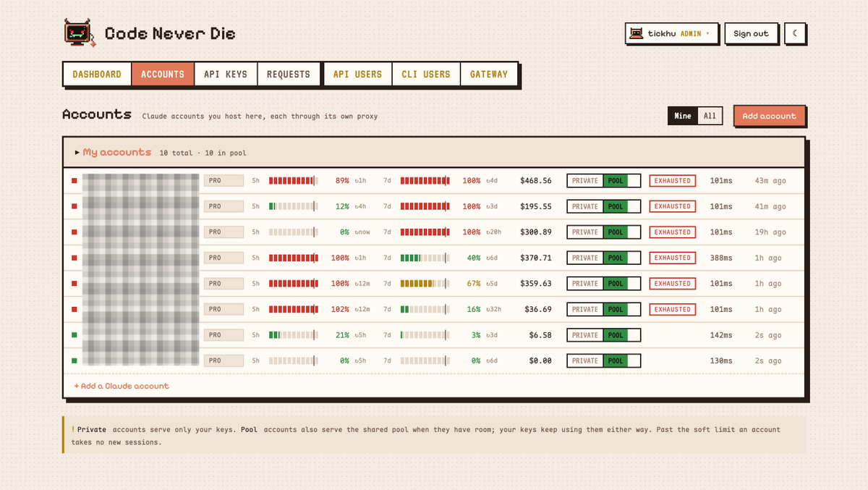
Task: Open the Gateway tab
Action: 489,74
